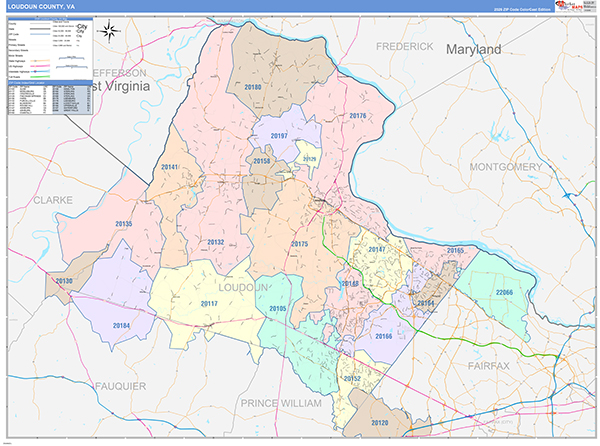Select ZIP code label 20164
Screen dimensions: 600x446
click(x=426, y=303)
